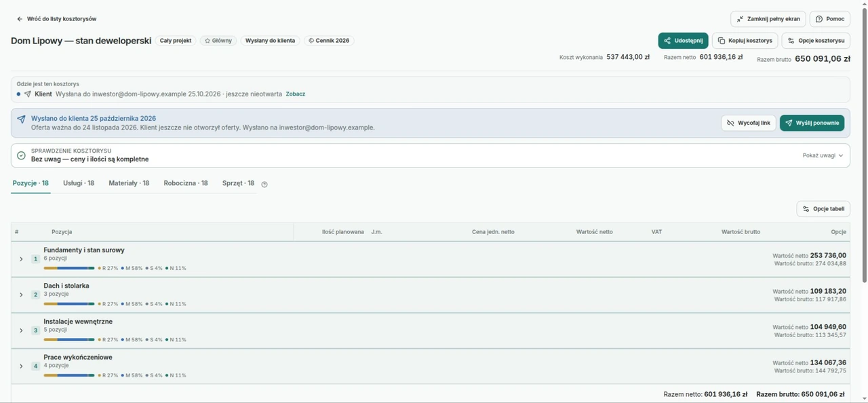Switch to 'Materiały · 18' tab

pyautogui.click(x=129, y=183)
